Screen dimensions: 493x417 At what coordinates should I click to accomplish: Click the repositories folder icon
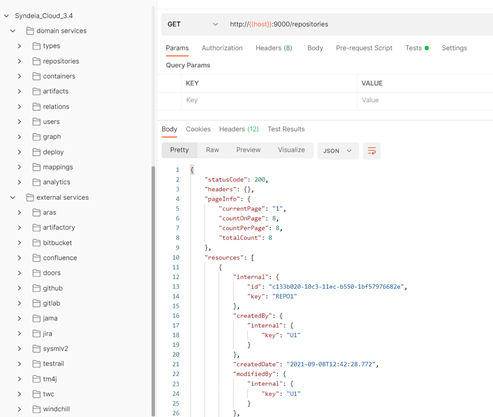pyautogui.click(x=36, y=61)
